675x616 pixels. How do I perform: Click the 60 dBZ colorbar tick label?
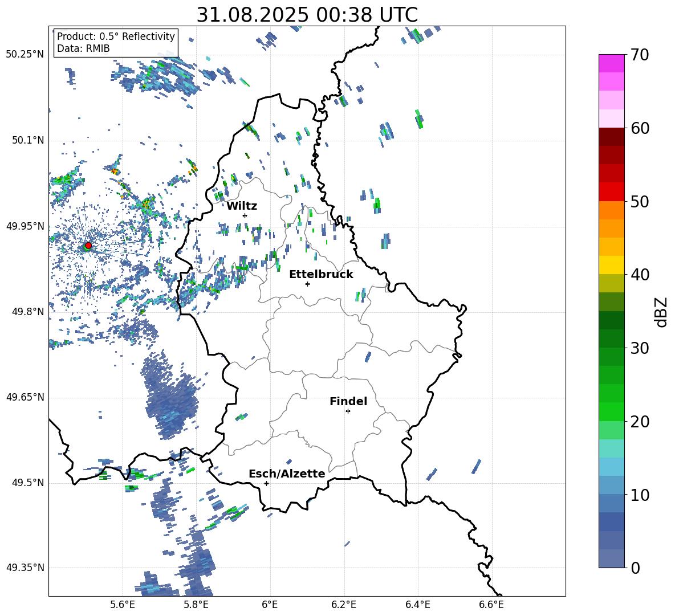point(639,128)
